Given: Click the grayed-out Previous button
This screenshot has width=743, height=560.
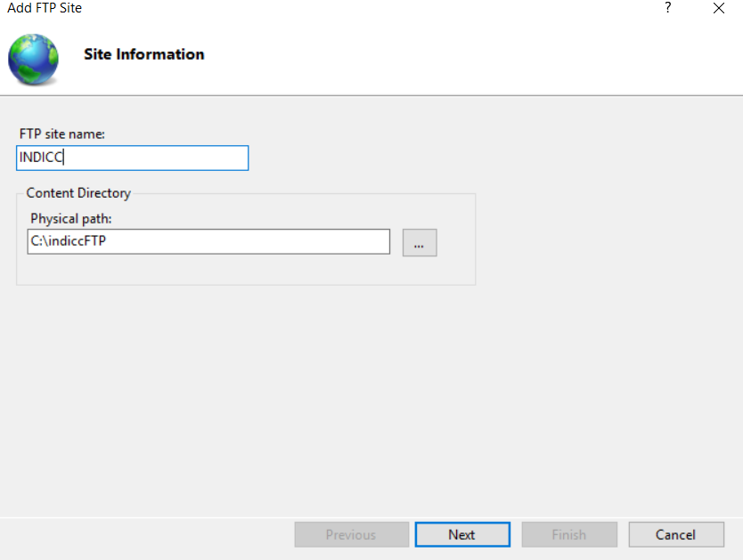Looking at the screenshot, I should 350,534.
